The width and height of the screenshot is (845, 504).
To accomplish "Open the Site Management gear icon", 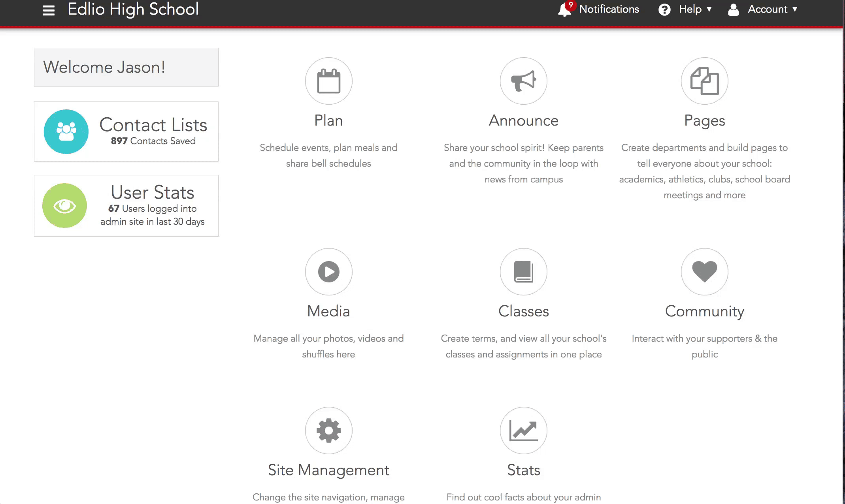I will pyautogui.click(x=328, y=431).
